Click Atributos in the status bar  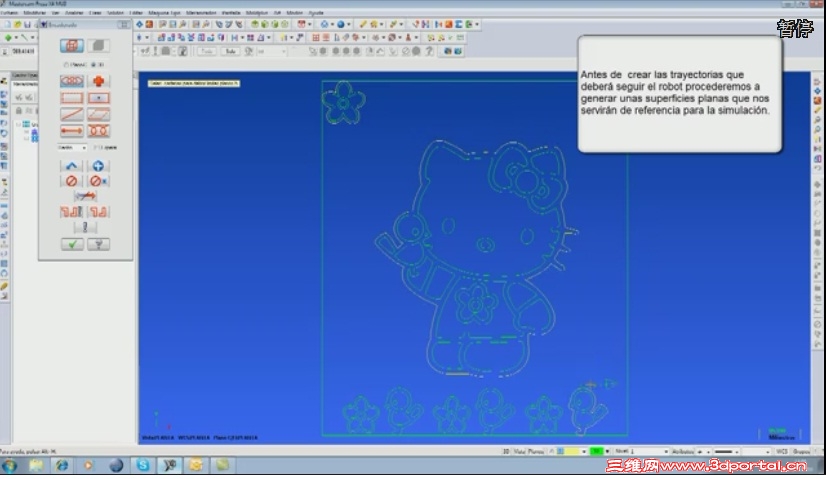coord(683,452)
